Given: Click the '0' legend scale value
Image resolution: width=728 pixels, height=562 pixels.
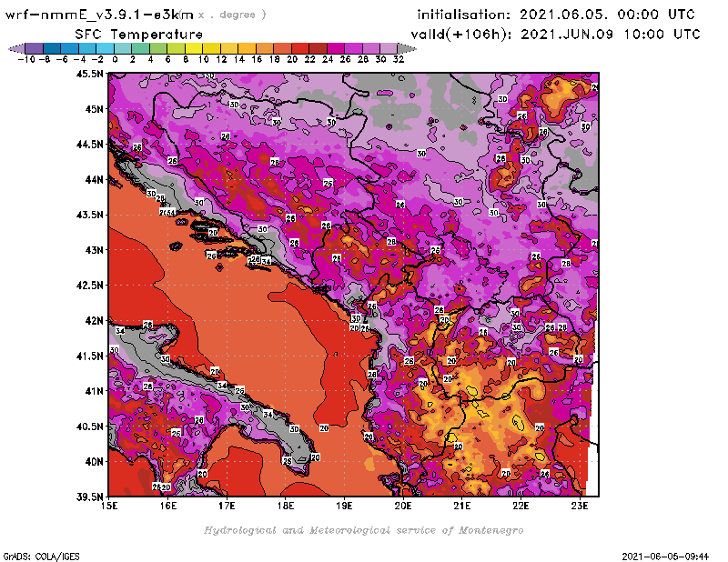Looking at the screenshot, I should point(115,60).
